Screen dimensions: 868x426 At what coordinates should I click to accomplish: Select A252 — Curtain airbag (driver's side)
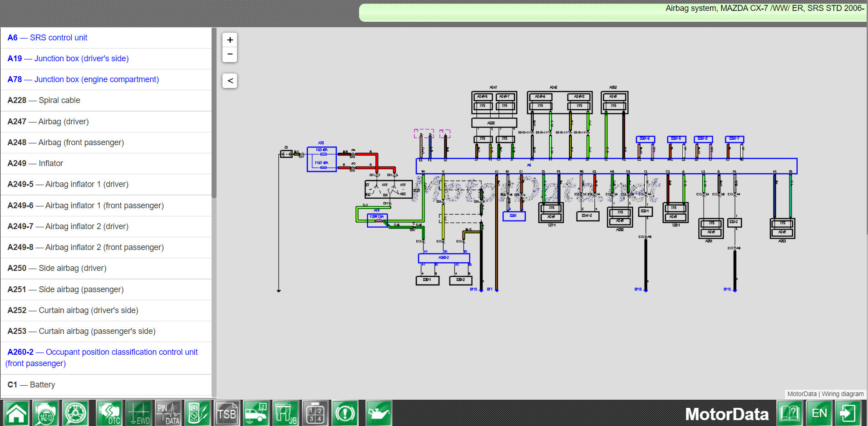106,310
